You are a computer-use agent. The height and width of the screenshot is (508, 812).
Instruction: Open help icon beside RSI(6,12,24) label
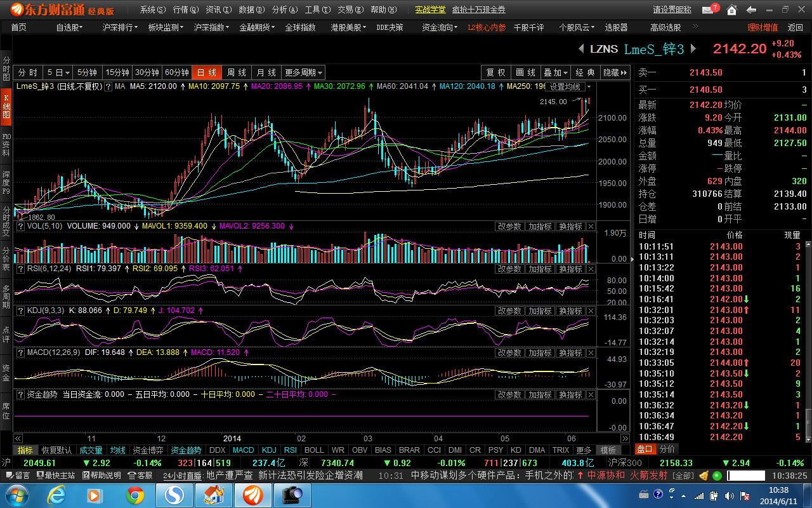pyautogui.click(x=20, y=269)
